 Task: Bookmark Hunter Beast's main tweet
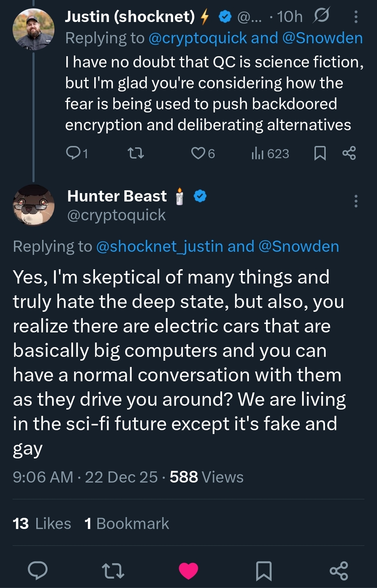tap(264, 571)
